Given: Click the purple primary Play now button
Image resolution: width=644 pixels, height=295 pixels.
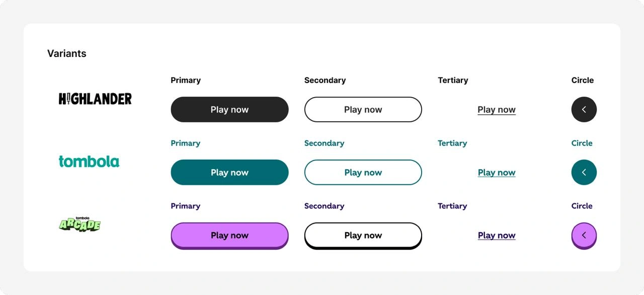Looking at the screenshot, I should 229,236.
